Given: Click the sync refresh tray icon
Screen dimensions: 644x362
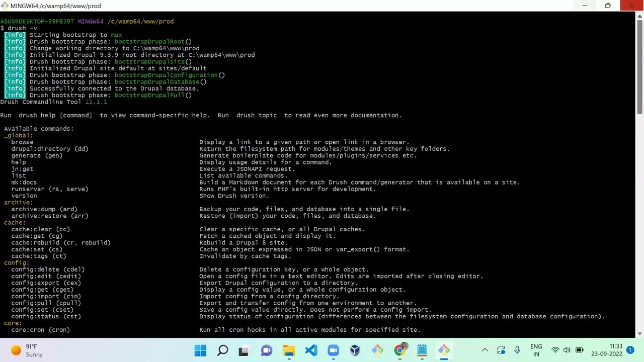Looking at the screenshot, I should (x=501, y=350).
